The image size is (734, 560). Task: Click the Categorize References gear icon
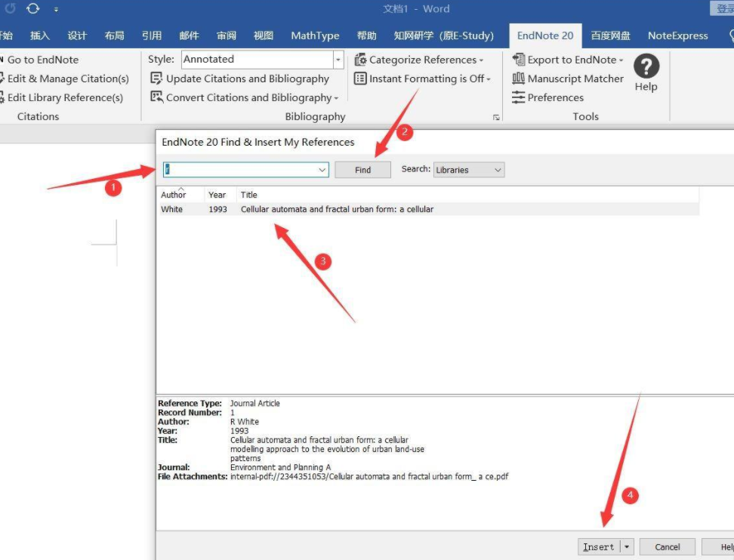360,60
